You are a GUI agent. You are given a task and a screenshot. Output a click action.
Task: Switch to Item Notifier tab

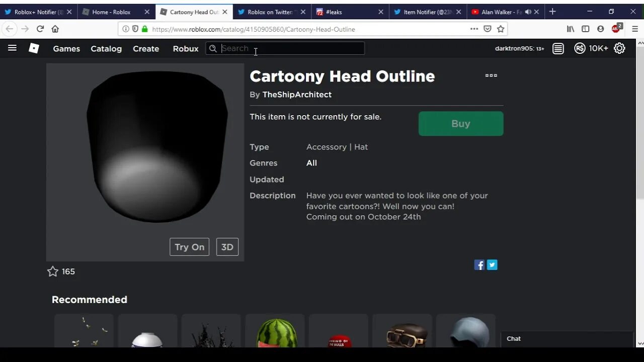428,12
